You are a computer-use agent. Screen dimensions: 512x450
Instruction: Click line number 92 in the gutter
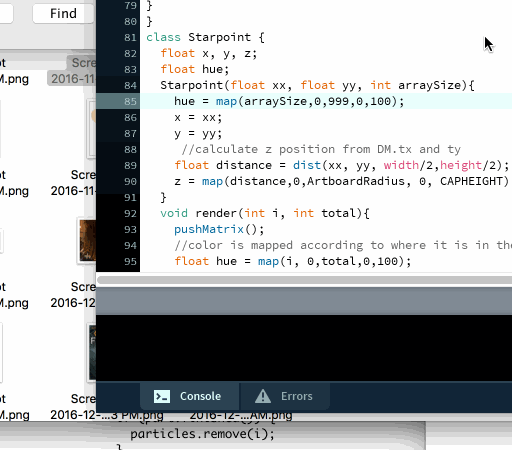(x=130, y=213)
